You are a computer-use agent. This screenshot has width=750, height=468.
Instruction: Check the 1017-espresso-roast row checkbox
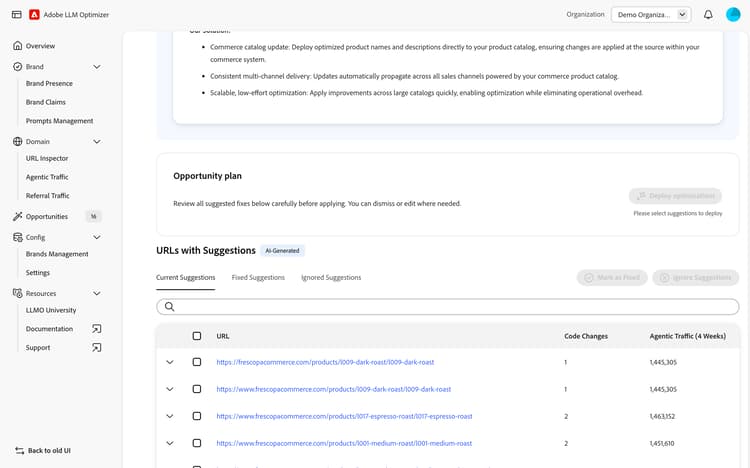pos(197,416)
